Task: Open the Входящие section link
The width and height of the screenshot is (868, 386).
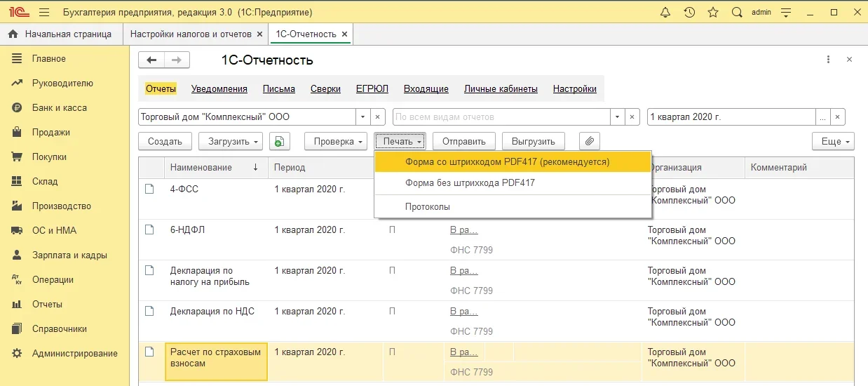Action: coord(426,88)
